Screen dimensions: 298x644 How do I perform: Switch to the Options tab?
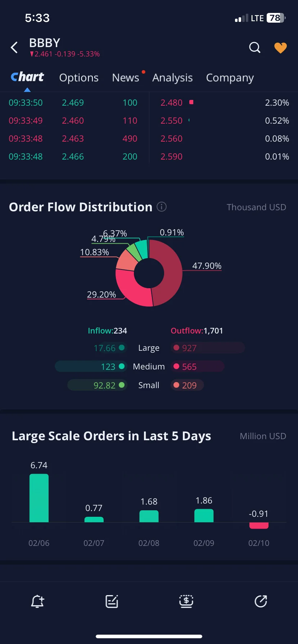coord(79,78)
